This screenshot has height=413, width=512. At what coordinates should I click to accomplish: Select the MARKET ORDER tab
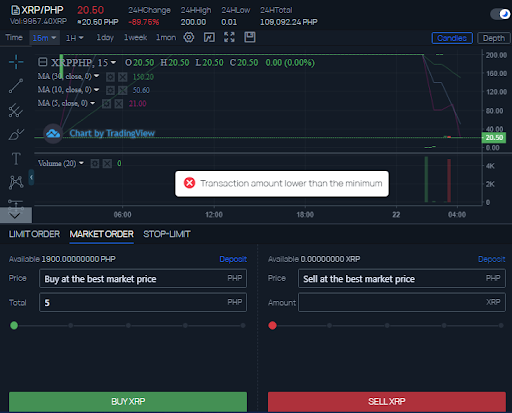point(102,234)
